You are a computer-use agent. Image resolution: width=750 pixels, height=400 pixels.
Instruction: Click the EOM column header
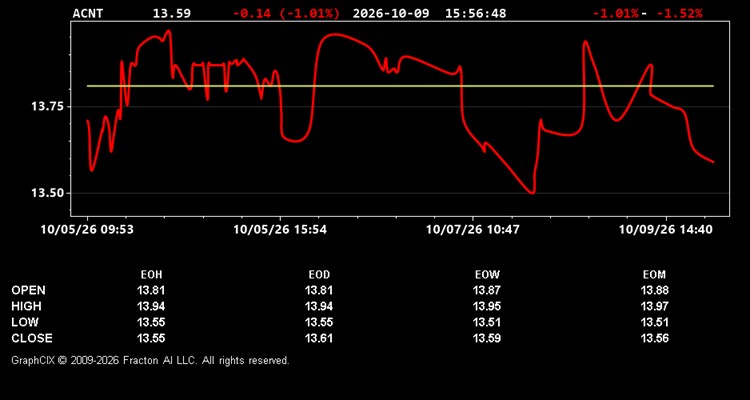654,275
